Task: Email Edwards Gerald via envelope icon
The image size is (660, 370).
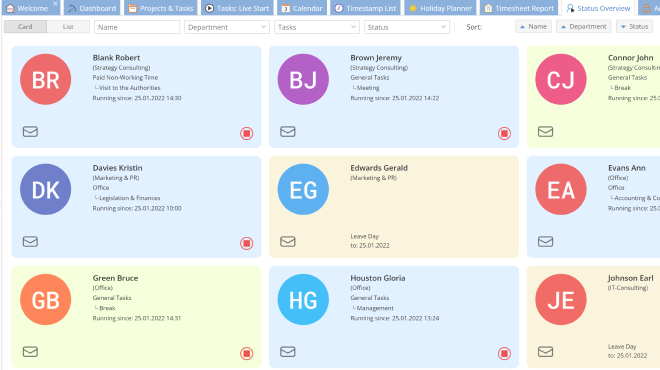Action: tap(288, 242)
